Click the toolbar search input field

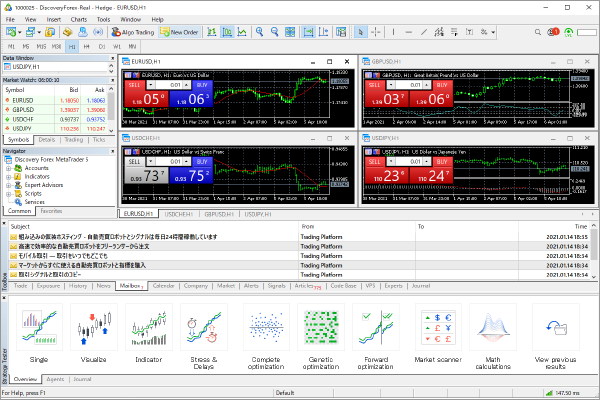pyautogui.click(x=588, y=33)
